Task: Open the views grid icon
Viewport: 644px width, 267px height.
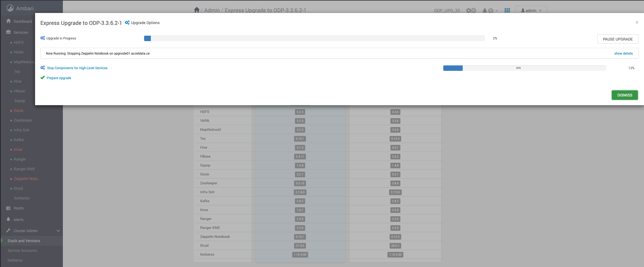Action: (507, 11)
